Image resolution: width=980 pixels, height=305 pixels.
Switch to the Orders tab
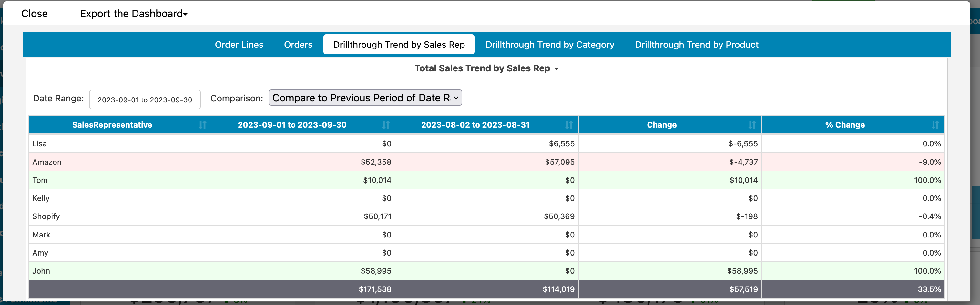298,45
